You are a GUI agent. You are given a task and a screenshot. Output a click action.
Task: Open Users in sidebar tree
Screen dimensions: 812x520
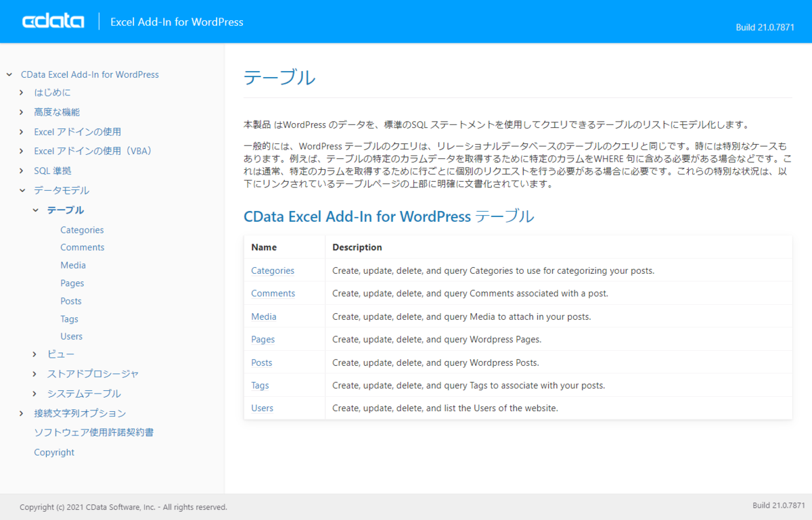point(72,337)
